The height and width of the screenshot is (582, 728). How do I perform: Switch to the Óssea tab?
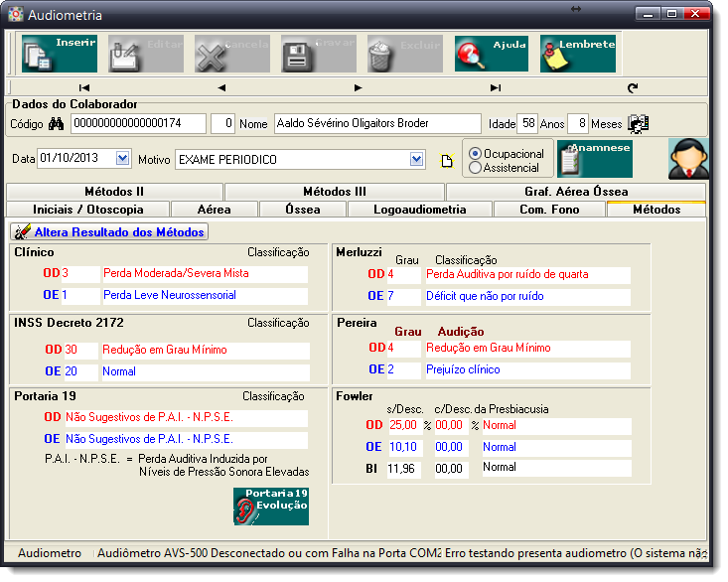[x=303, y=210]
